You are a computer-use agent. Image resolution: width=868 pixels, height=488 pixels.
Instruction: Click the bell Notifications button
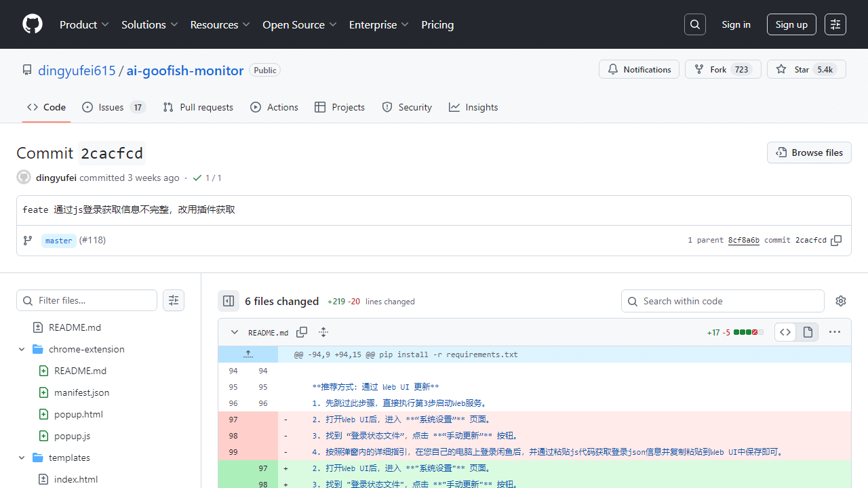pos(639,69)
